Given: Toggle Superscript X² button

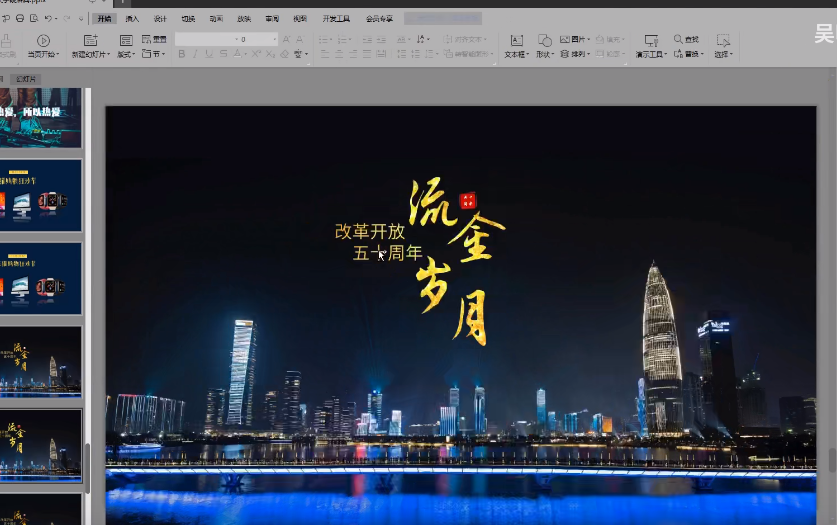Looking at the screenshot, I should [256, 54].
